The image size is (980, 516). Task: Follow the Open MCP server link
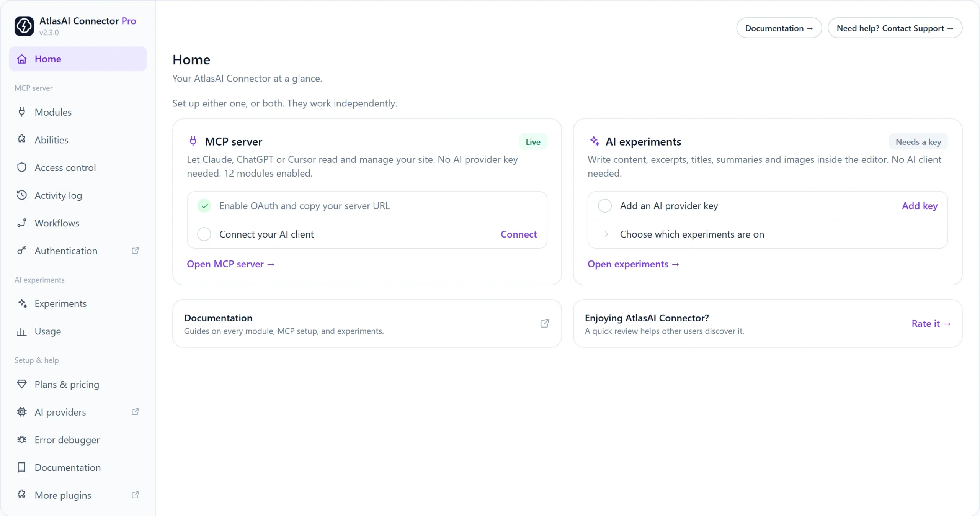click(230, 264)
